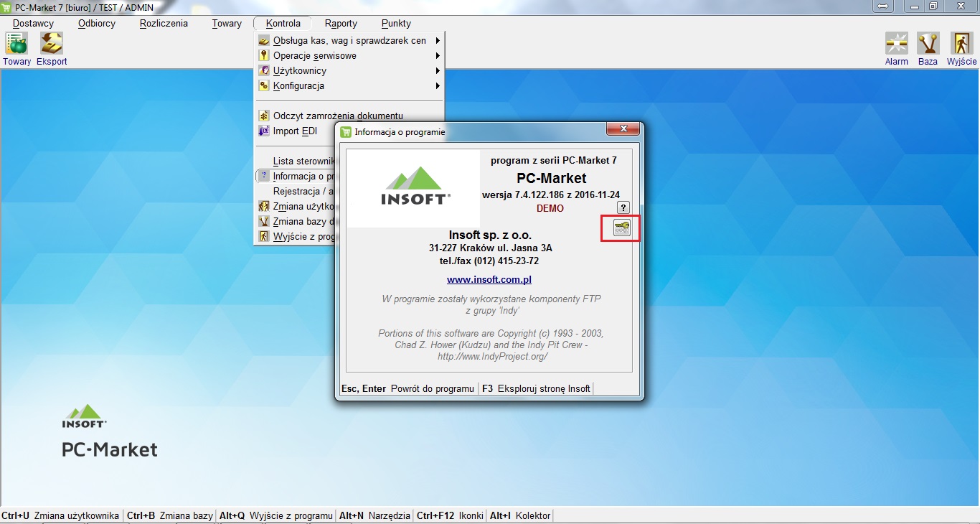Click the Import EDI menu icon

[x=264, y=131]
